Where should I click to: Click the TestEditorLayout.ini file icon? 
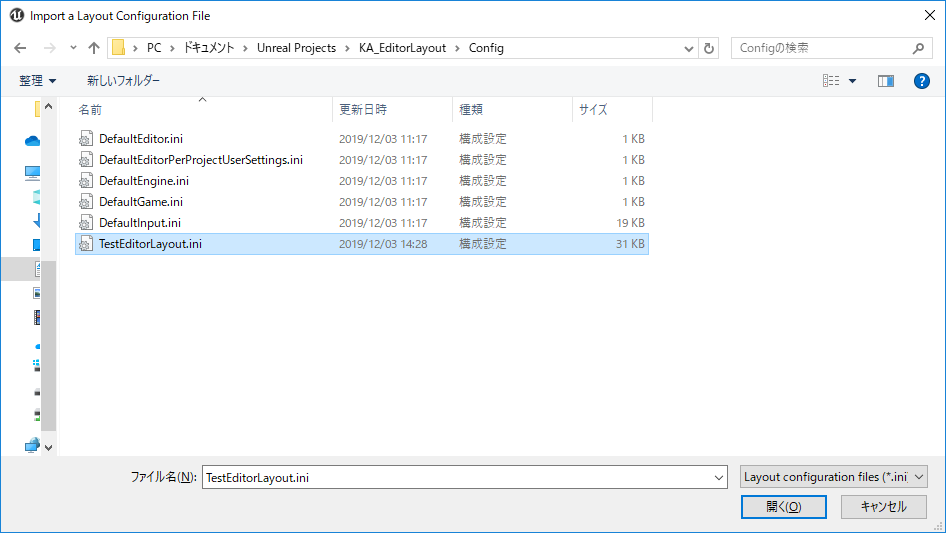coord(86,244)
